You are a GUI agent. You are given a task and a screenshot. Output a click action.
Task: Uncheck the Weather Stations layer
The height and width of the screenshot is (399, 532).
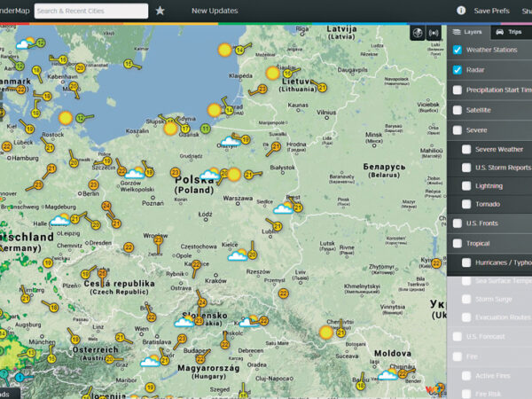(458, 51)
